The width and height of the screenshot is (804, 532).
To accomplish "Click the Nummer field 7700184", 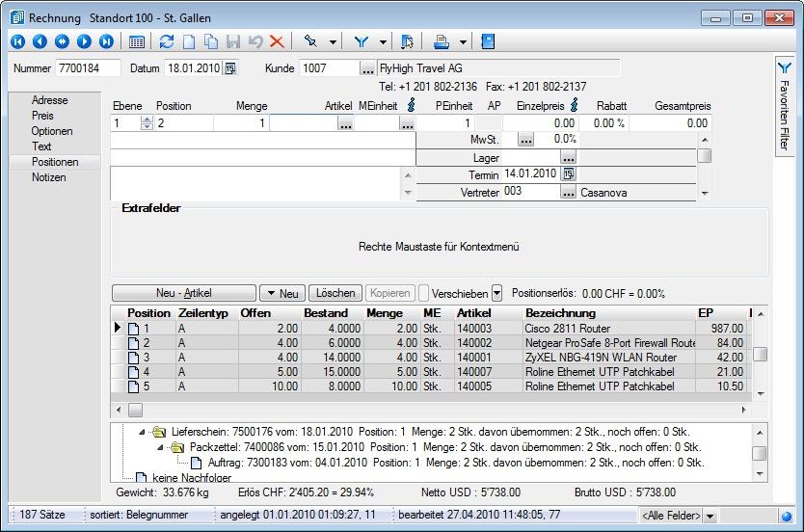I will point(88,68).
